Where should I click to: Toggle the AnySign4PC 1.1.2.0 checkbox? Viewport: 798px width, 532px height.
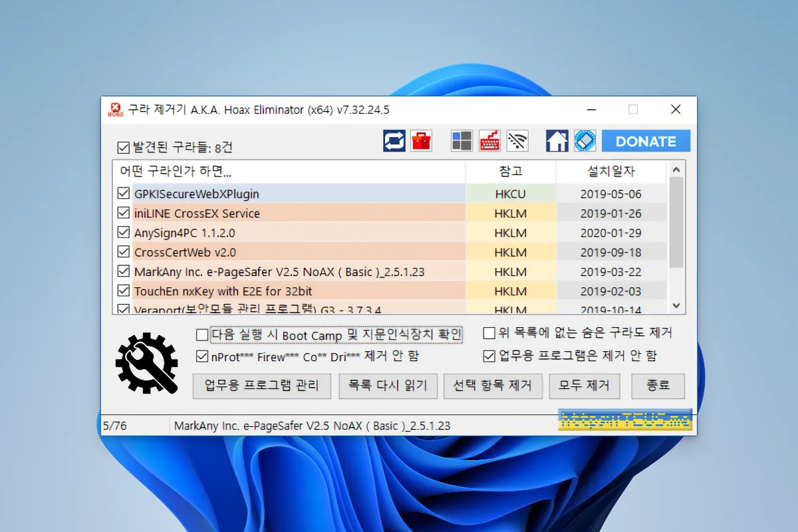[124, 232]
